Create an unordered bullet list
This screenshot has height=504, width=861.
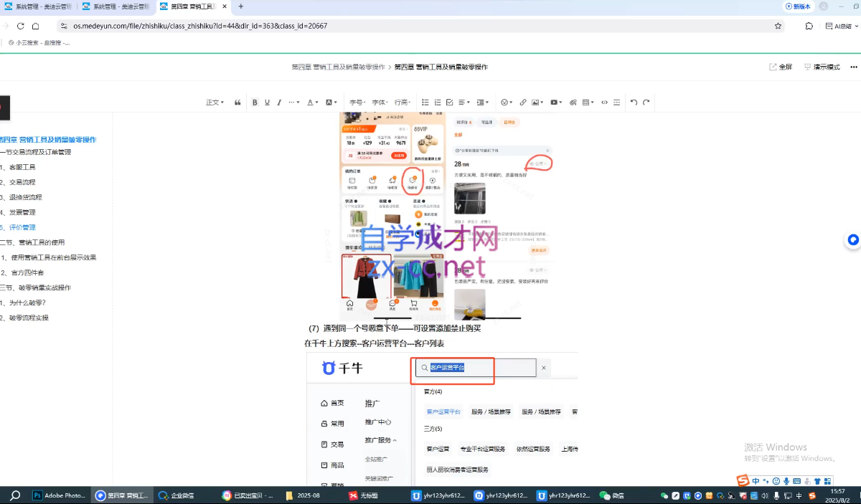425,103
